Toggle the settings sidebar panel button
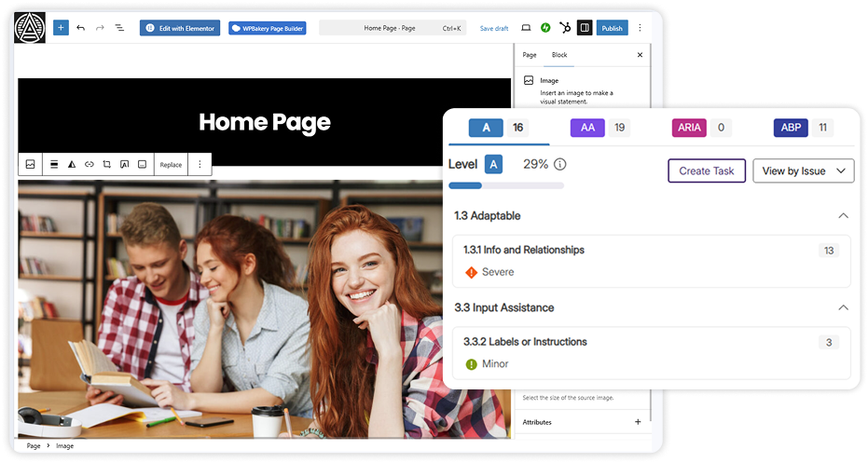 (x=585, y=28)
